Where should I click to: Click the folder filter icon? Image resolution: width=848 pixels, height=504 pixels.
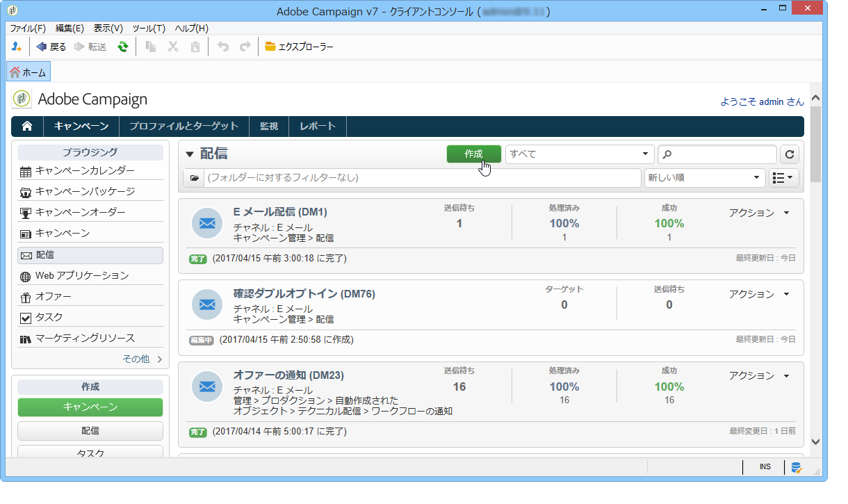194,178
